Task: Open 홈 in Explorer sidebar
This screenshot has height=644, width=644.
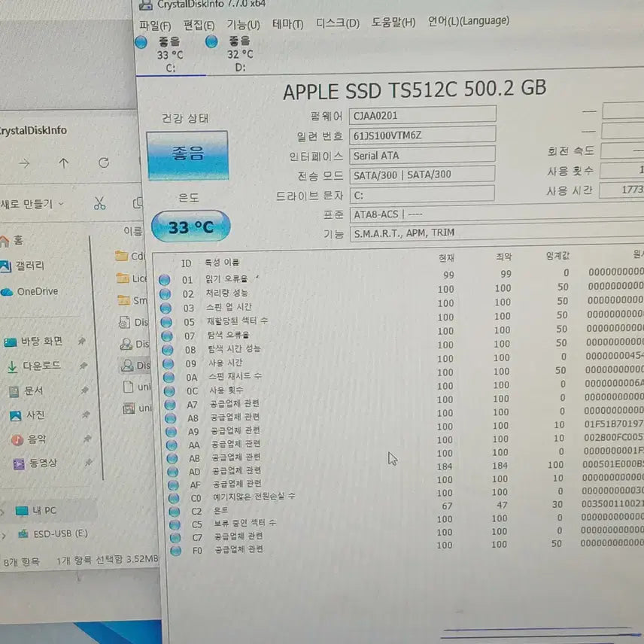Action: [x=12, y=241]
